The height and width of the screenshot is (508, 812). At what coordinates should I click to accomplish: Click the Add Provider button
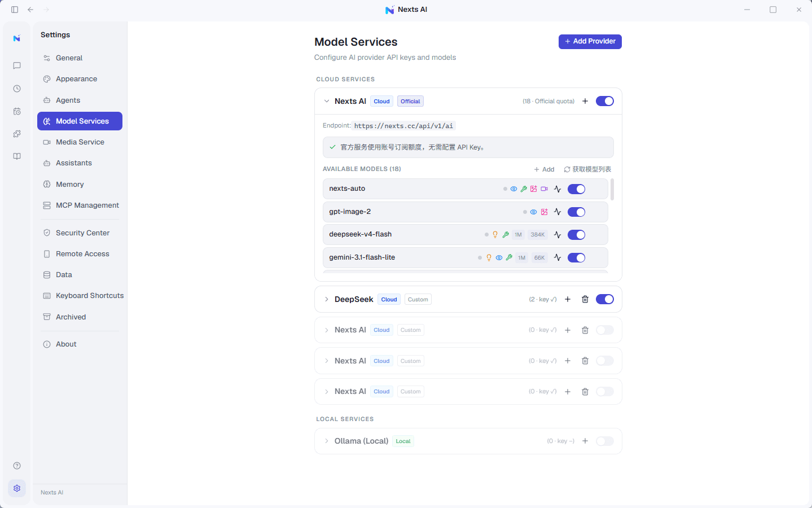click(590, 42)
